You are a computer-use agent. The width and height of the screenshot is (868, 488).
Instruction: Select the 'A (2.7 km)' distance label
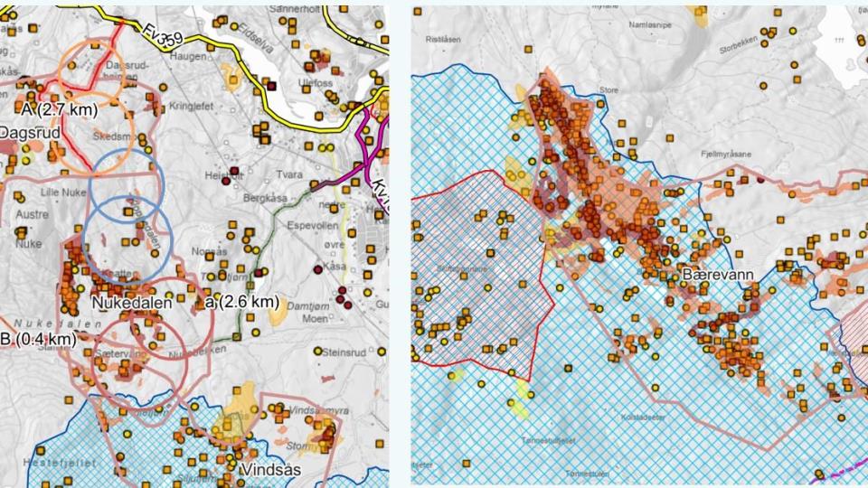(x=58, y=108)
